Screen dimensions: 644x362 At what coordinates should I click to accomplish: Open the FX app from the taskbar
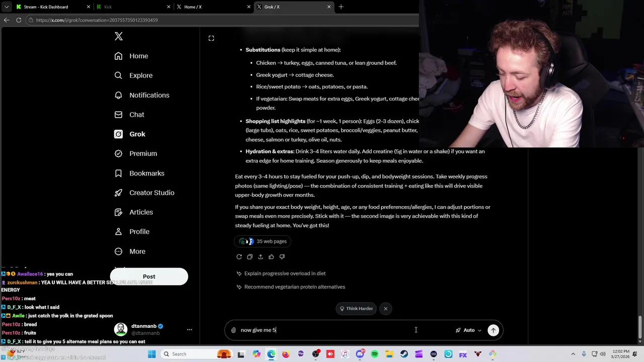pos(463,354)
